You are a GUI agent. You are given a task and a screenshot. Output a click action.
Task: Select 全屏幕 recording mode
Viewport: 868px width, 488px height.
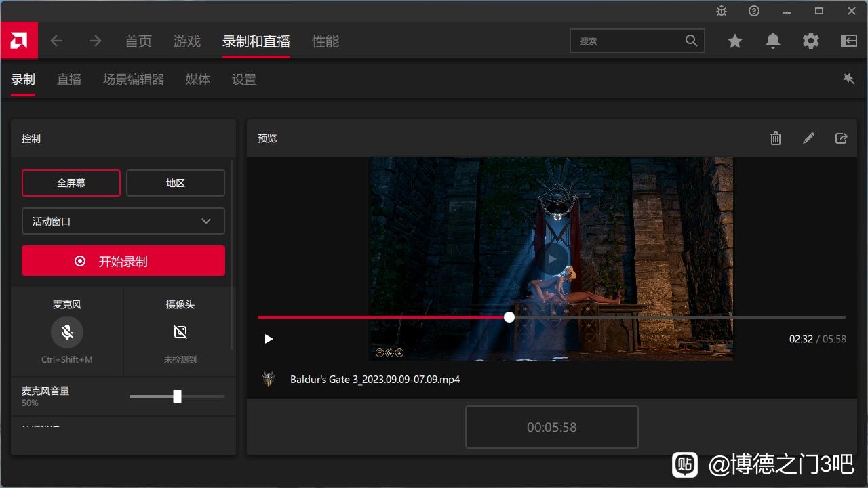click(71, 183)
